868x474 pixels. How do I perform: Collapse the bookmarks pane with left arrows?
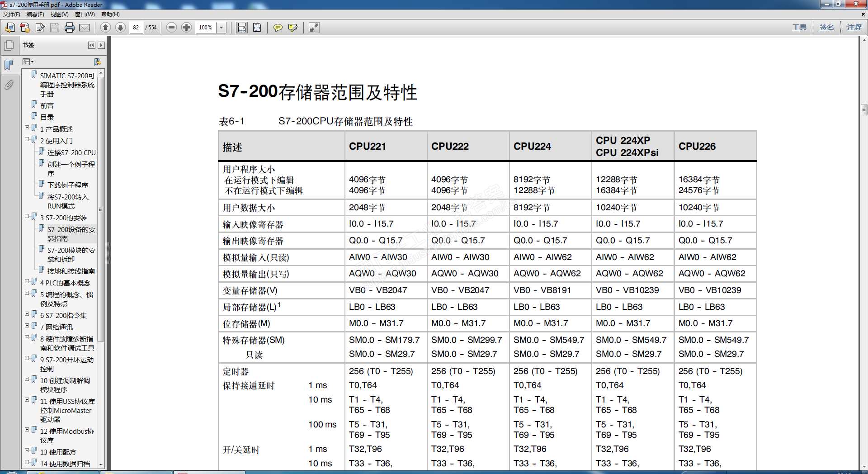click(x=92, y=45)
